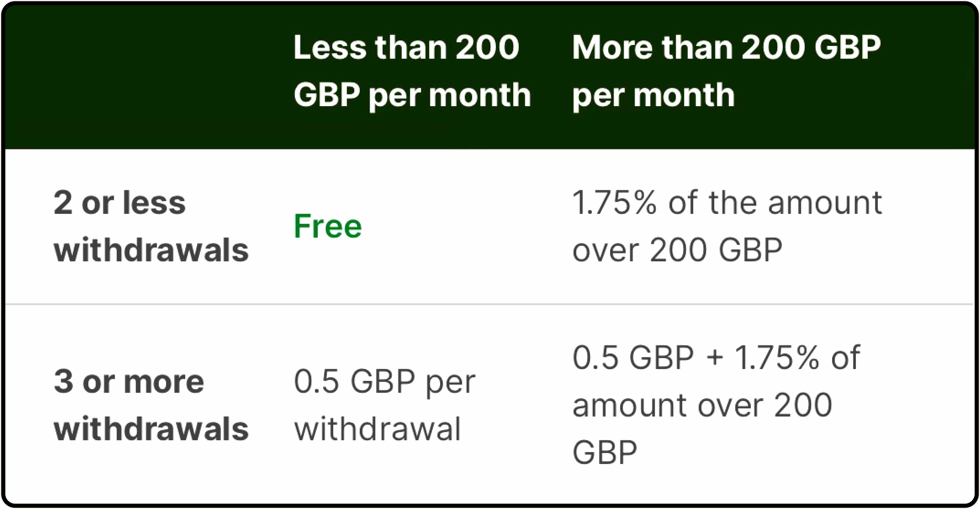Select the "2 or less withdrawals" row label
The width and height of the screenshot is (980, 509).
(151, 227)
